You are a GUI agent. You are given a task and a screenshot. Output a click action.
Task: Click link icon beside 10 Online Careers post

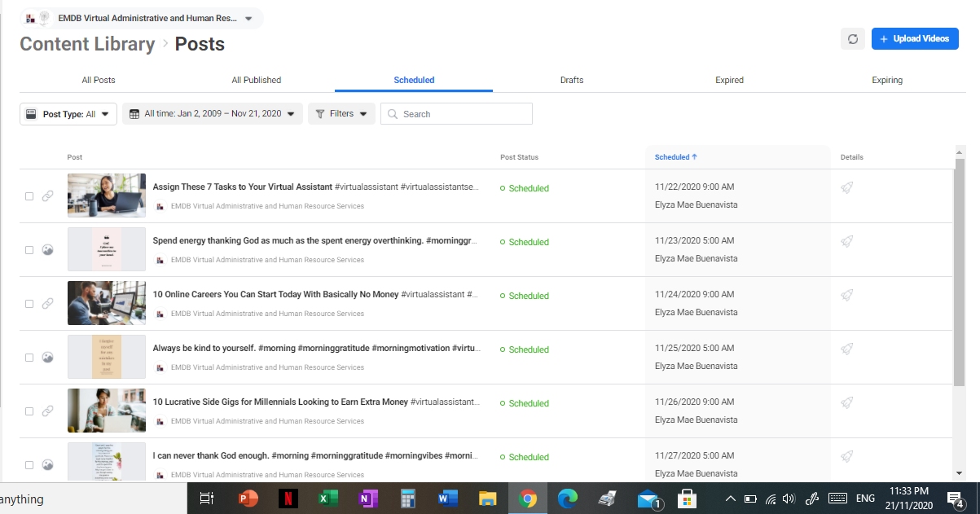pos(48,304)
